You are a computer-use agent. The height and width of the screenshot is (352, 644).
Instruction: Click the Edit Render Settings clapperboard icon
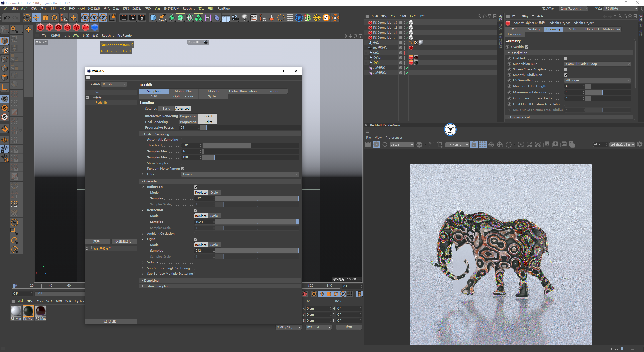pos(142,18)
